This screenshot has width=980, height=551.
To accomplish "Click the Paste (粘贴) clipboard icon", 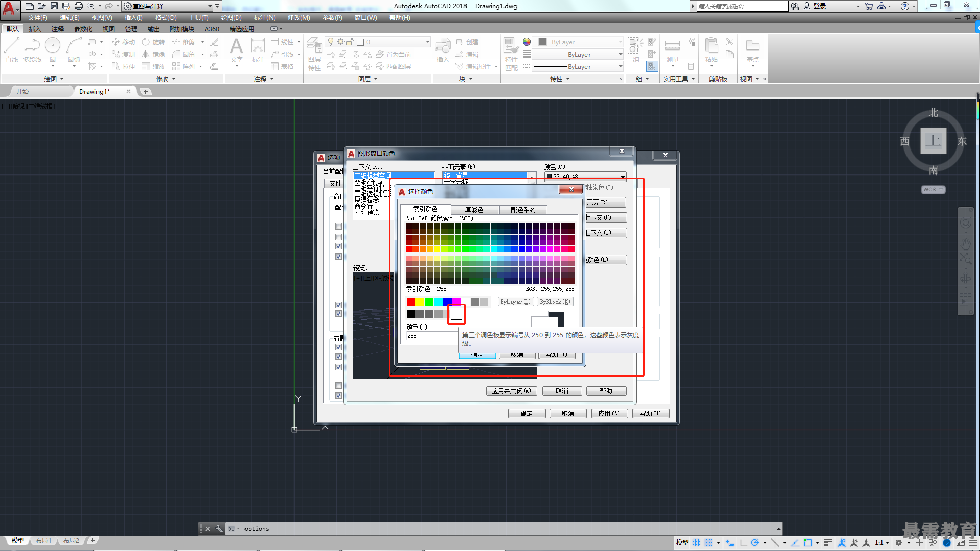I will 712,50.
